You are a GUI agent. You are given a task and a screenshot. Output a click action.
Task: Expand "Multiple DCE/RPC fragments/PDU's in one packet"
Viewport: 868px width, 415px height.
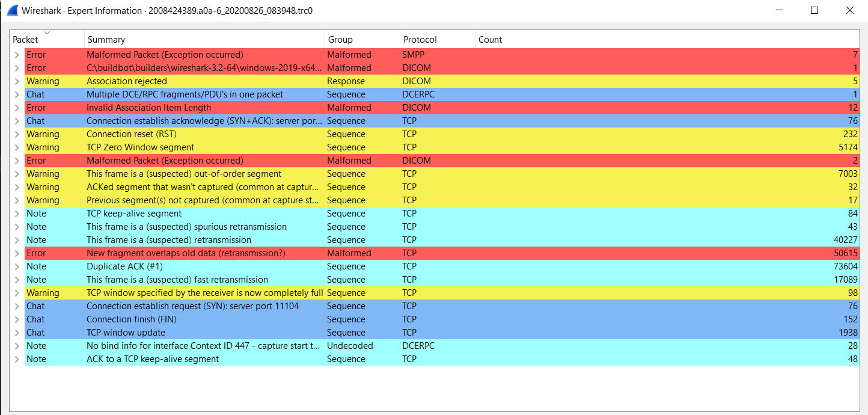tap(16, 94)
